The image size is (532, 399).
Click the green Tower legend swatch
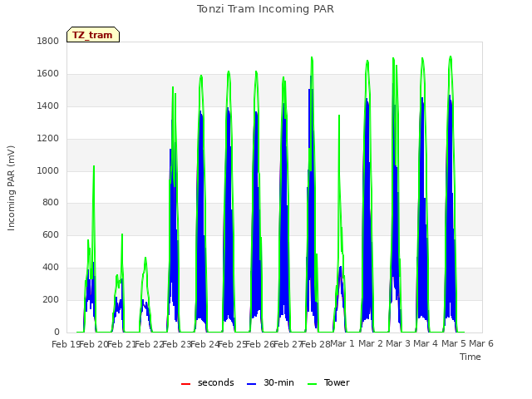click(x=312, y=384)
